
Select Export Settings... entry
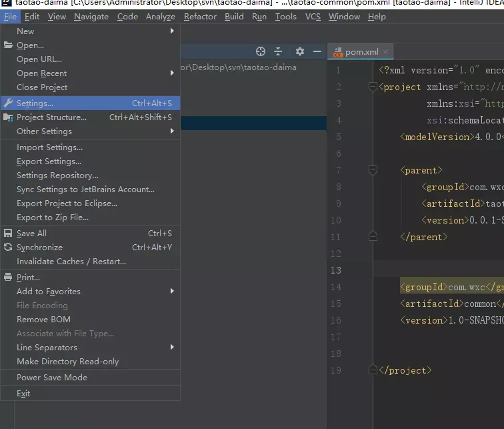(x=90, y=161)
